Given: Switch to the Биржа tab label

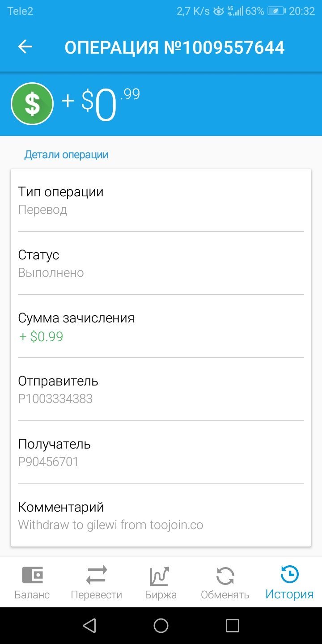Looking at the screenshot, I should [x=161, y=595].
